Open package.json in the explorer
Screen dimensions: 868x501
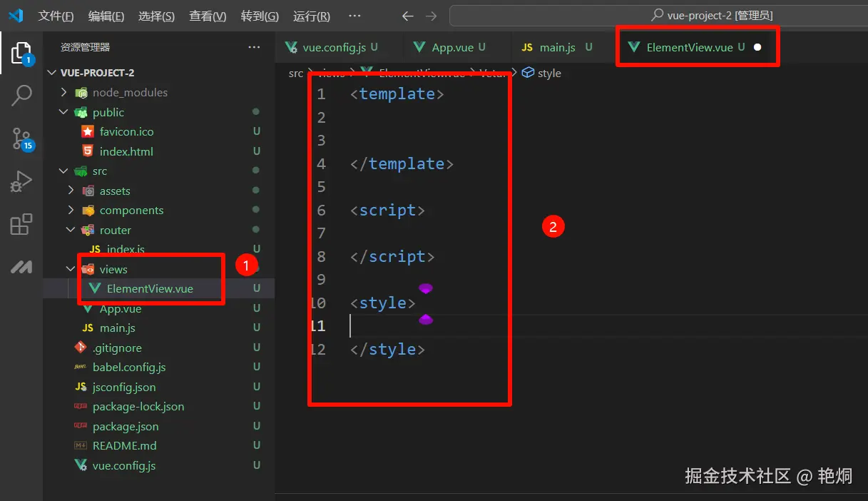coord(125,426)
